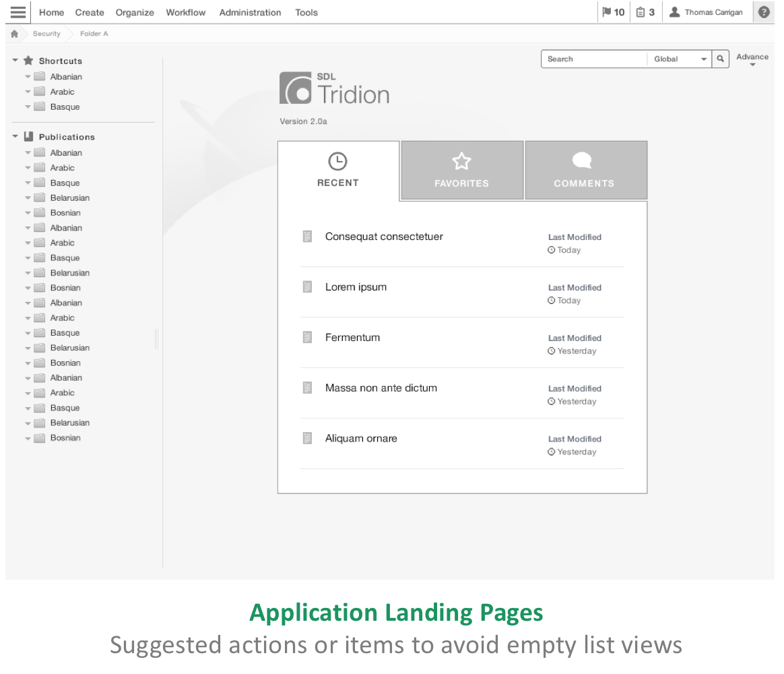Click the Shortcuts heading text
This screenshot has width=784, height=674.
(x=61, y=61)
